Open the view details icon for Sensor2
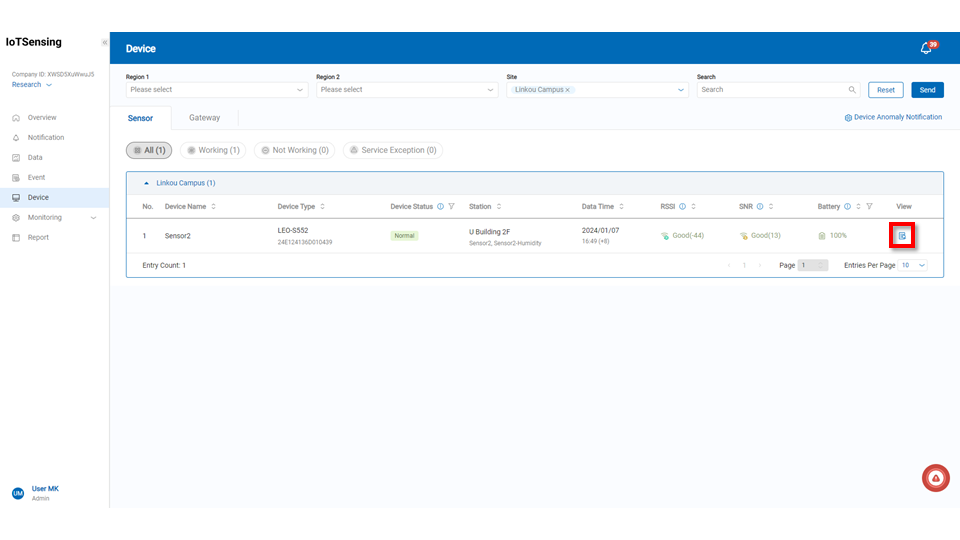 tap(902, 236)
